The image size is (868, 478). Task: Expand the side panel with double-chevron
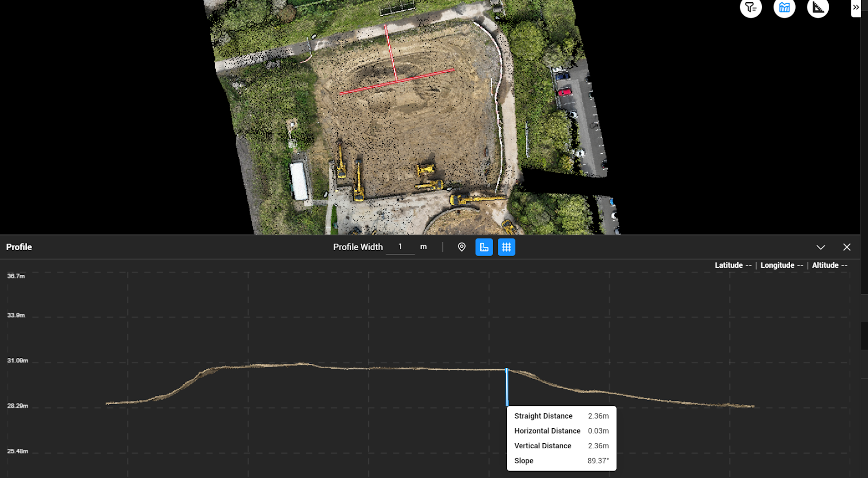(855, 8)
